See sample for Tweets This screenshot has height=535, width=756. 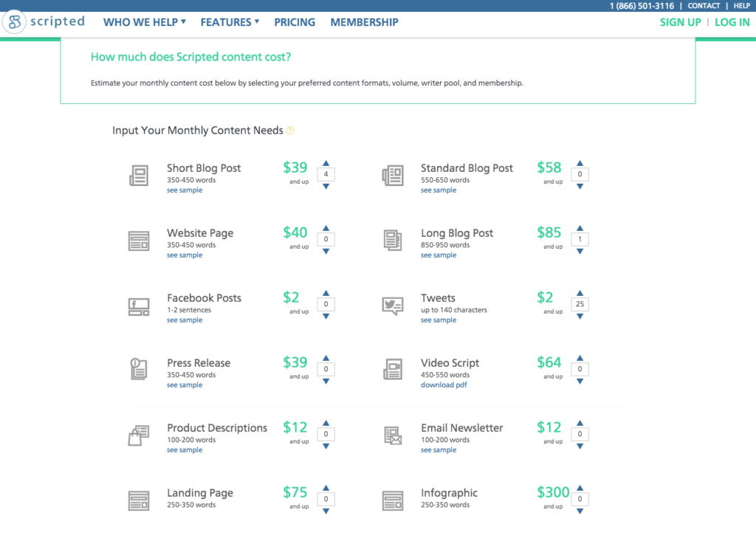(x=439, y=320)
